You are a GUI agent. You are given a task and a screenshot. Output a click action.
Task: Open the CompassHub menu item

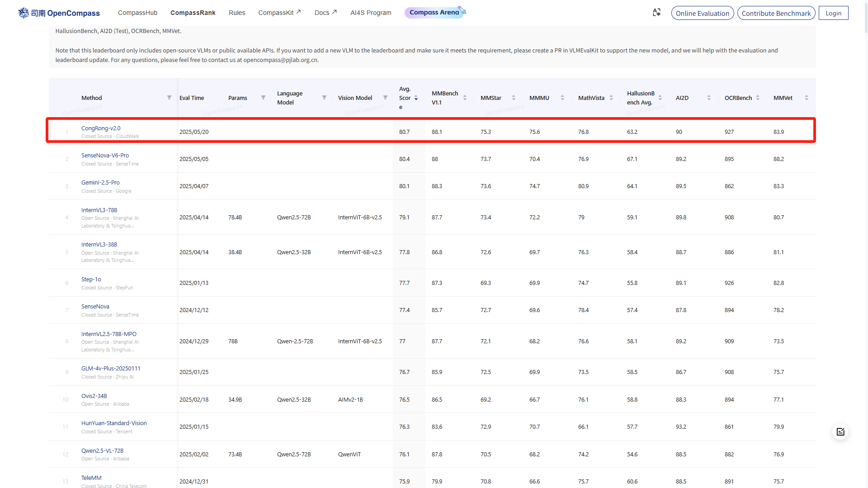click(137, 13)
